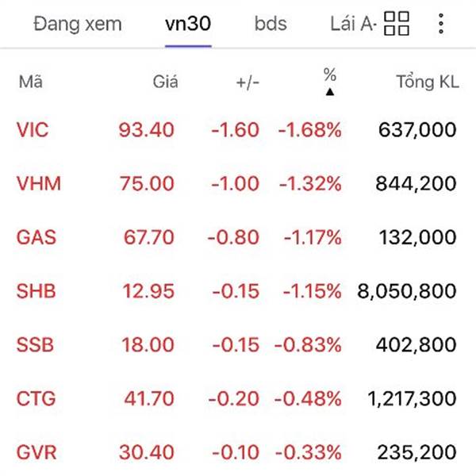Viewport: 476px width, 476px height.
Task: Open the VHM stock symbol
Action: pyautogui.click(x=39, y=184)
